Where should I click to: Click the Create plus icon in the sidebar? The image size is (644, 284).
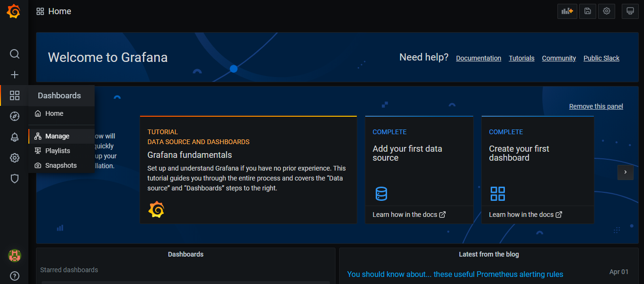point(15,75)
